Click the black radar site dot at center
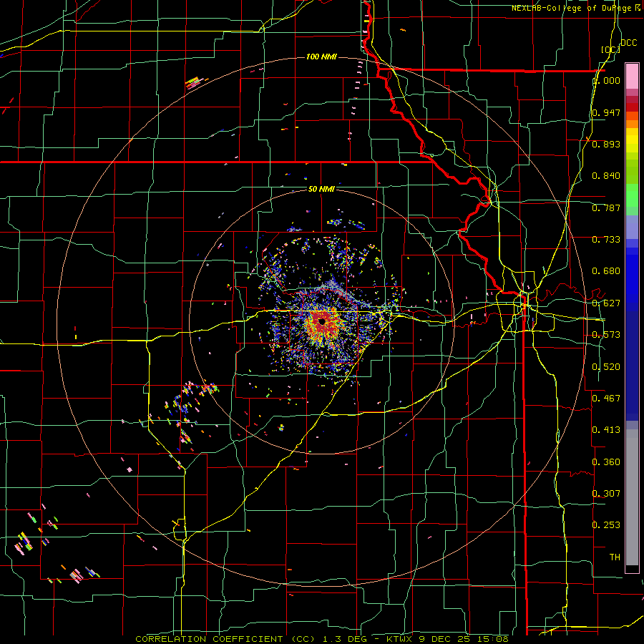Viewport: 644px width, 644px height. click(322, 322)
